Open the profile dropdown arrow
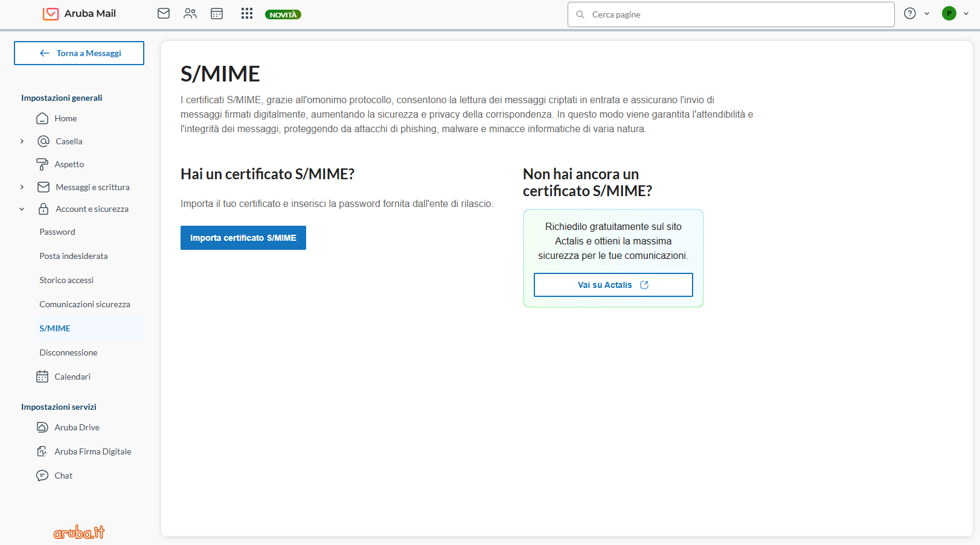The width and height of the screenshot is (980, 545). coord(966,13)
